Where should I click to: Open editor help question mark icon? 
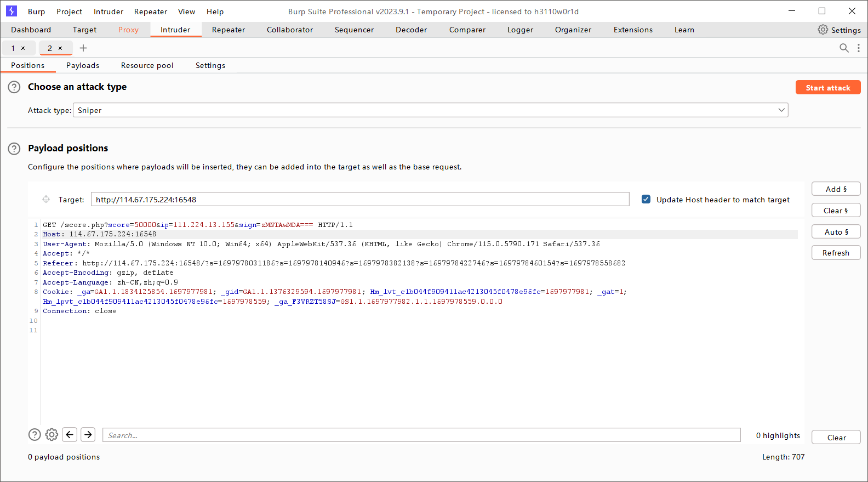35,435
